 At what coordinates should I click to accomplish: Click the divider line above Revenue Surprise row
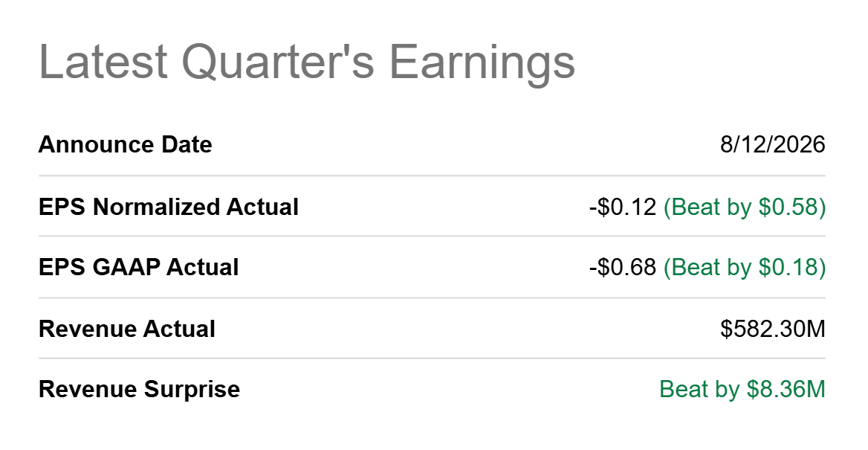432,358
